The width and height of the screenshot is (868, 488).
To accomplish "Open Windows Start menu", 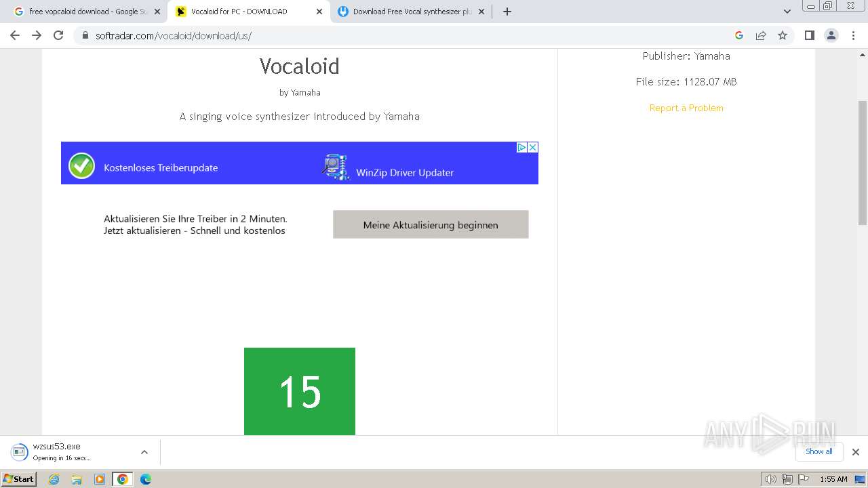I will [x=19, y=479].
